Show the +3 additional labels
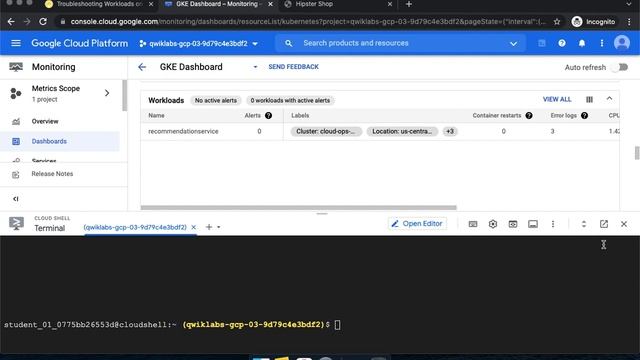The height and width of the screenshot is (360, 640). coord(449,131)
